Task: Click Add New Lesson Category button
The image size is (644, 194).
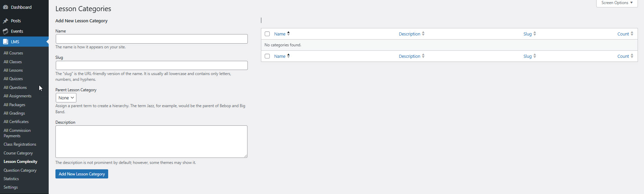Action: [82, 174]
